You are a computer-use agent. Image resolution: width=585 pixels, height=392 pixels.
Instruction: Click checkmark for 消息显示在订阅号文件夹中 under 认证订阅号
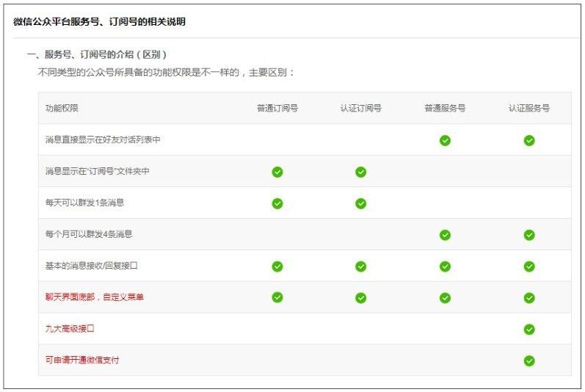(x=360, y=172)
